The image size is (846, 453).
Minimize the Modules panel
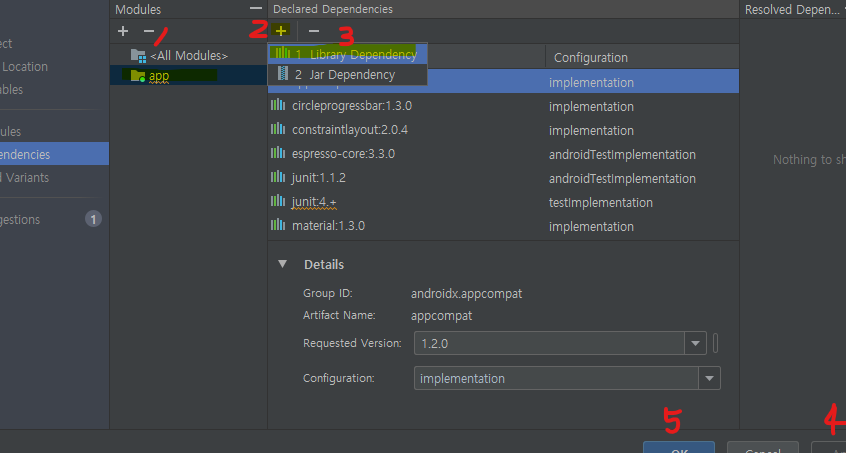click(256, 9)
